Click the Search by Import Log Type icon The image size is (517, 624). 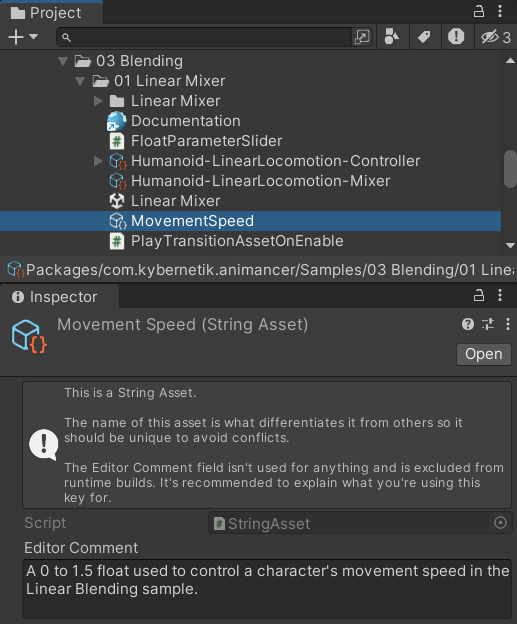456,37
